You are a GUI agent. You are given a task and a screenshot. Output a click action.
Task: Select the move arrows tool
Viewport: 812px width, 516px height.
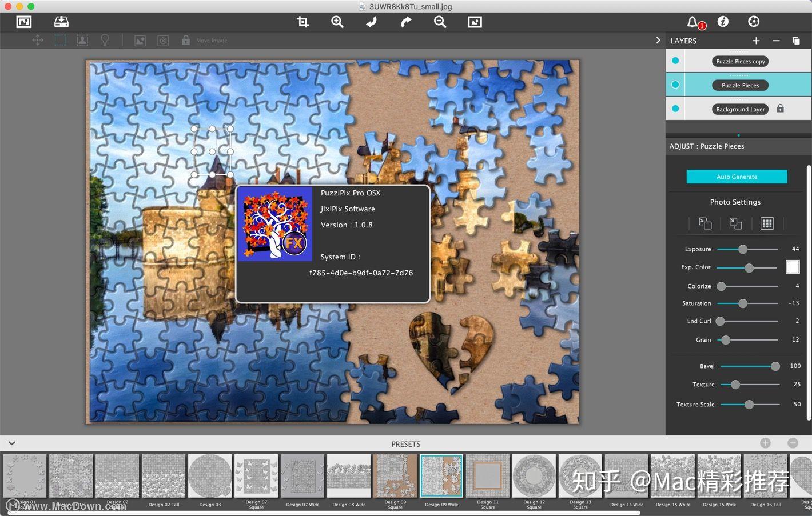[x=38, y=41]
